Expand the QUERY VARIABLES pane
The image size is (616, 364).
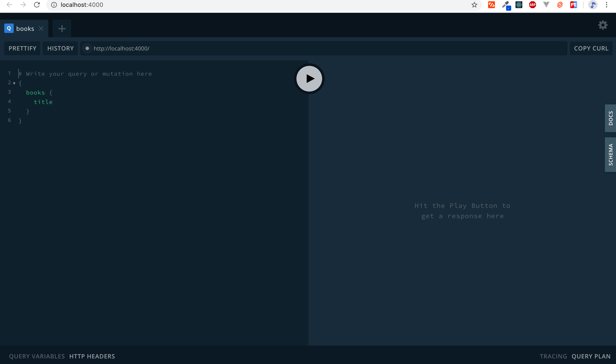tap(37, 356)
